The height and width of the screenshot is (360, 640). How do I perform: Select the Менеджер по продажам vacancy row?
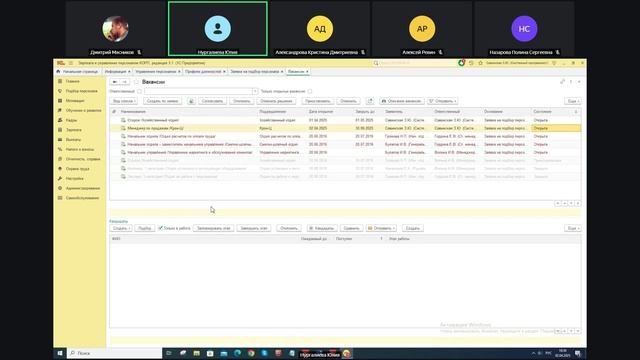pyautogui.click(x=345, y=128)
